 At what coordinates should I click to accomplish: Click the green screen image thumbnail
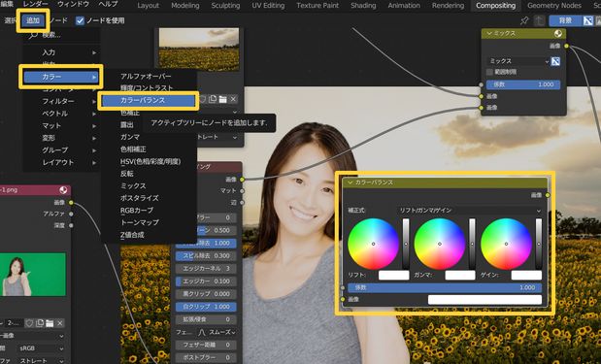pos(33,275)
